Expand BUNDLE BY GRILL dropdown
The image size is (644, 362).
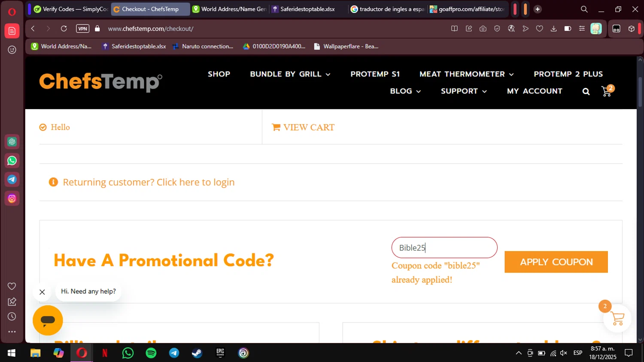coord(290,74)
